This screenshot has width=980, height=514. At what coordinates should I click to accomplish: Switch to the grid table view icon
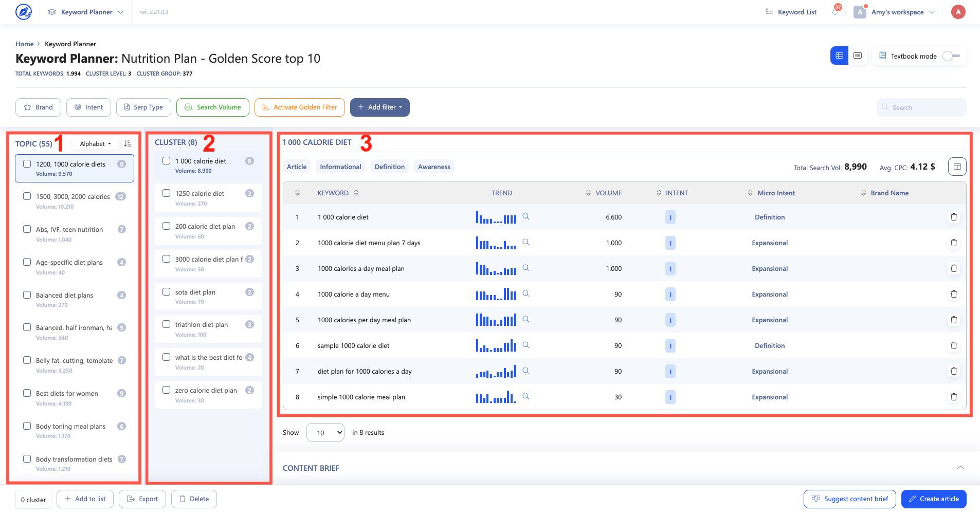point(839,56)
